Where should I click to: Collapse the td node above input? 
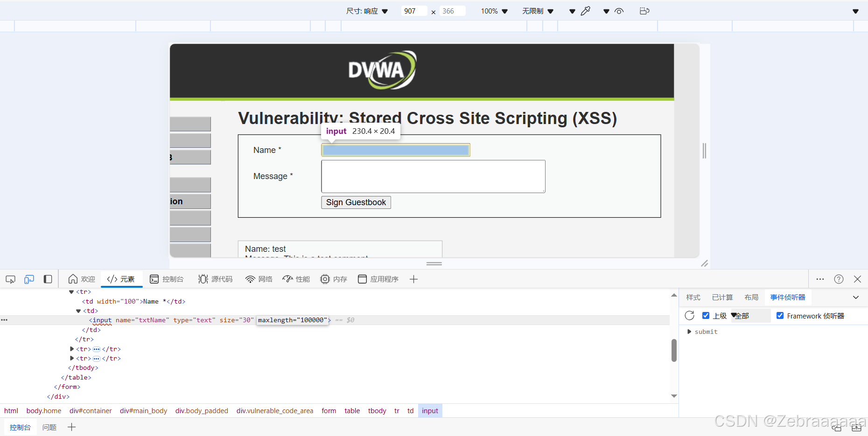click(x=78, y=311)
